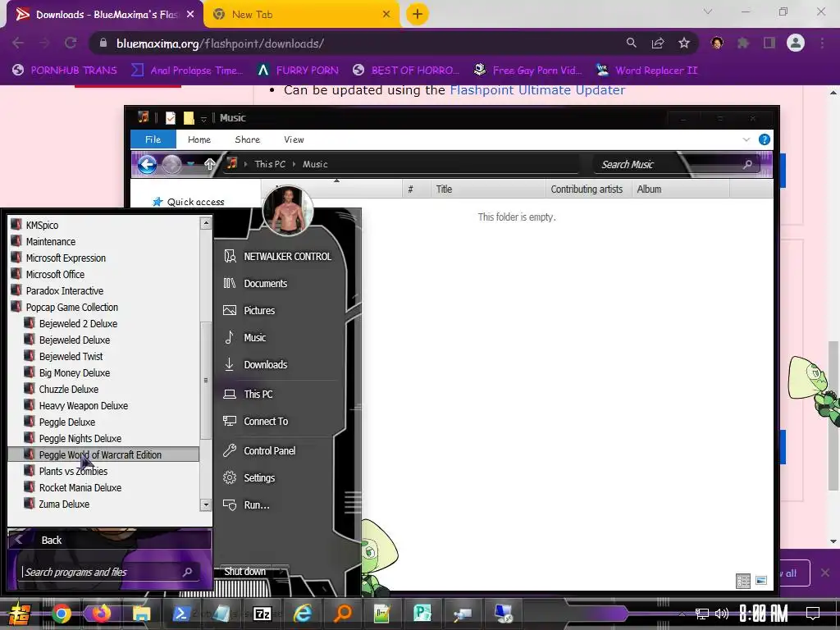Expand the Microsoft Office folder
The image size is (840, 630).
point(55,274)
